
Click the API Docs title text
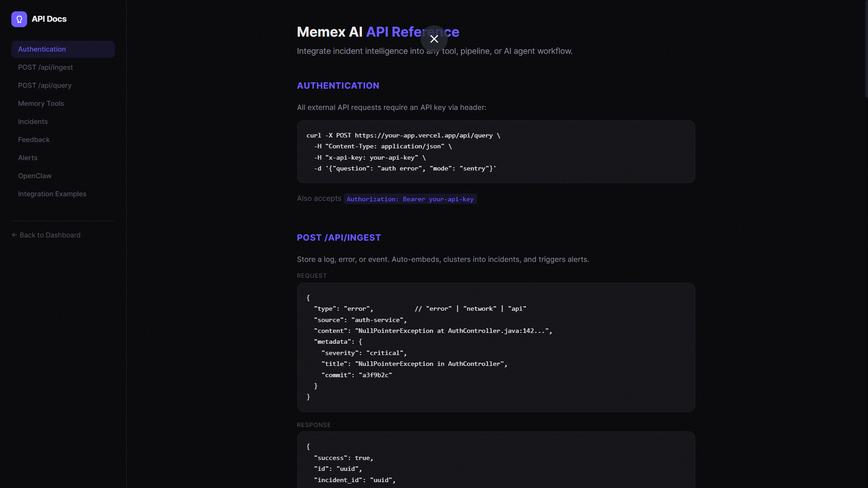pos(49,19)
